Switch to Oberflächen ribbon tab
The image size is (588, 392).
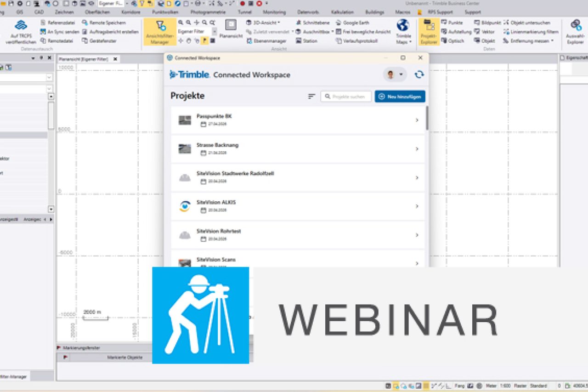tap(96, 12)
